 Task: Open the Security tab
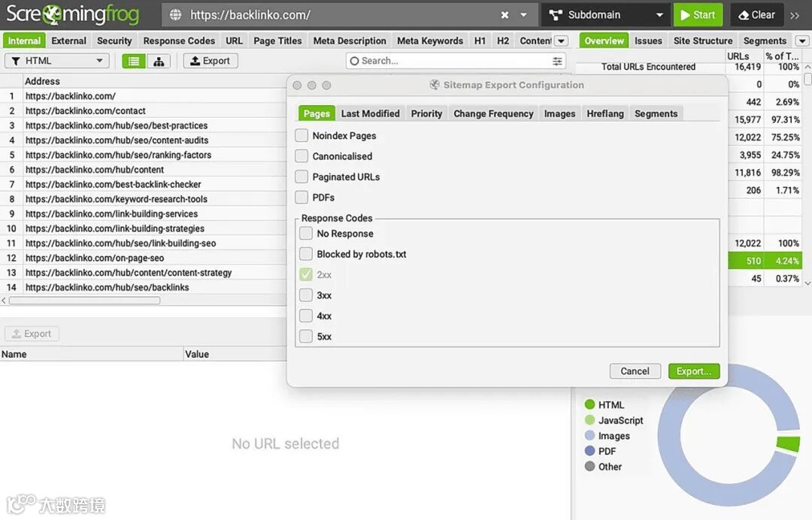[x=114, y=41]
